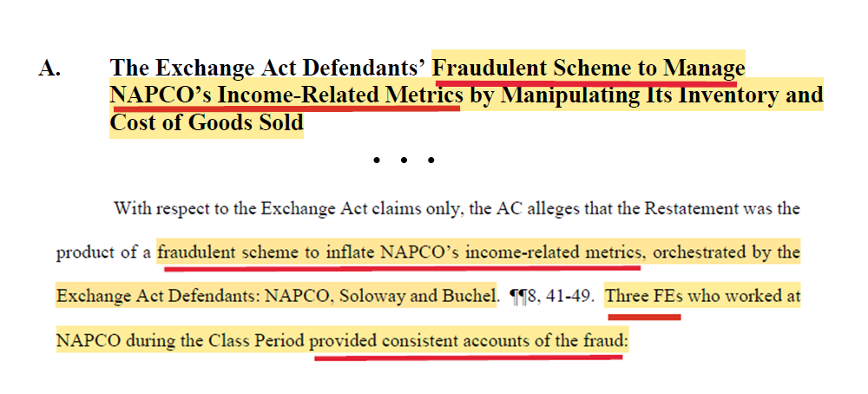Viewport: 868px width, 394px height.
Task: Click the underlined "Three FEs" text
Action: click(643, 297)
